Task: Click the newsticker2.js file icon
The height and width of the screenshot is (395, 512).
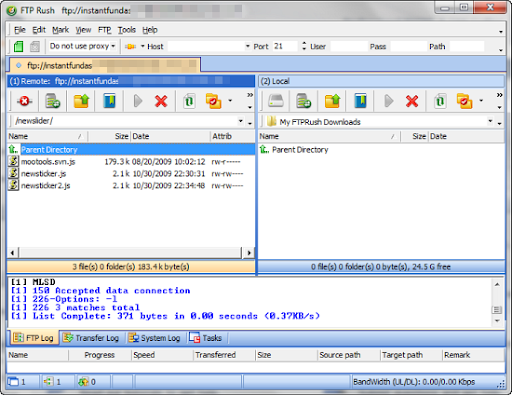Action: pos(13,185)
